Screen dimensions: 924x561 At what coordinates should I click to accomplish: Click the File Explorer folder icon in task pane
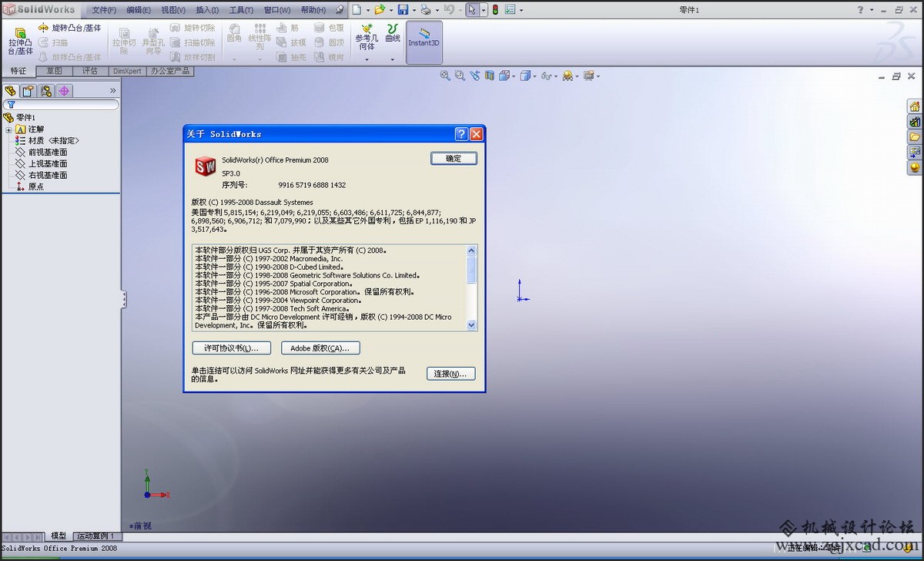[x=915, y=137]
